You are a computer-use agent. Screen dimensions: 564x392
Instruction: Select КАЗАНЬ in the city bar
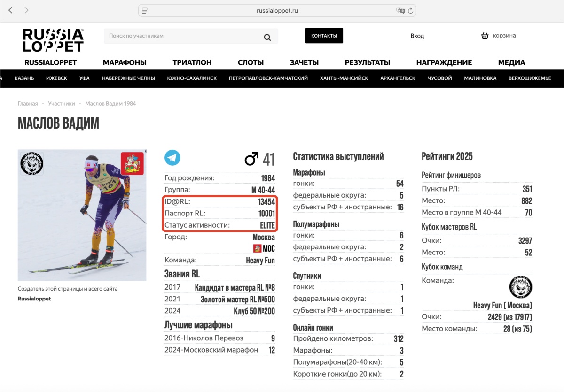[x=24, y=78]
